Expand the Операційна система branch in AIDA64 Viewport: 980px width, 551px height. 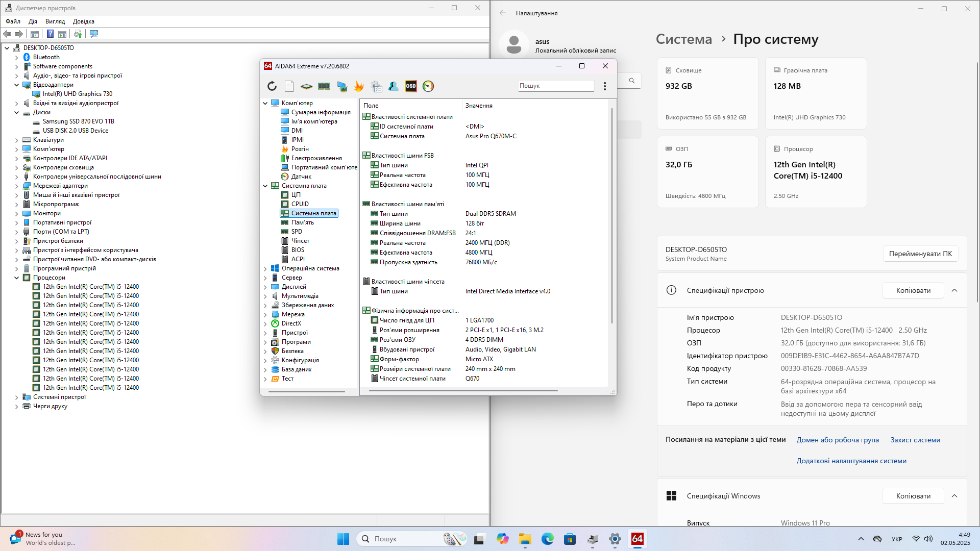[x=265, y=269]
